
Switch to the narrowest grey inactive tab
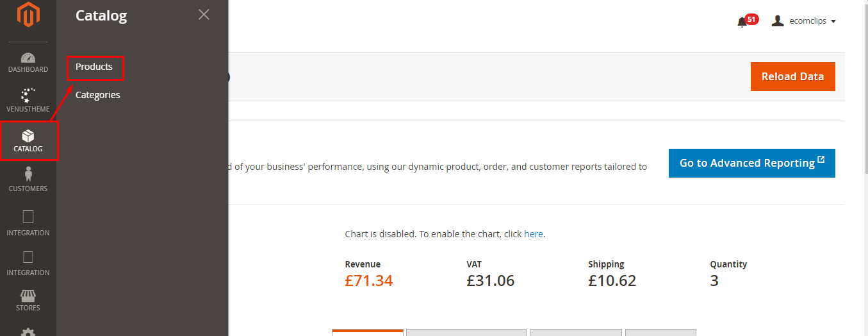pyautogui.click(x=660, y=332)
